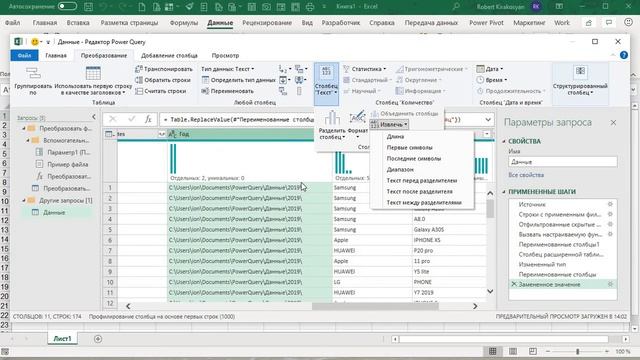Click Определить тип данных
This screenshot has height=360, width=640.
click(238, 80)
